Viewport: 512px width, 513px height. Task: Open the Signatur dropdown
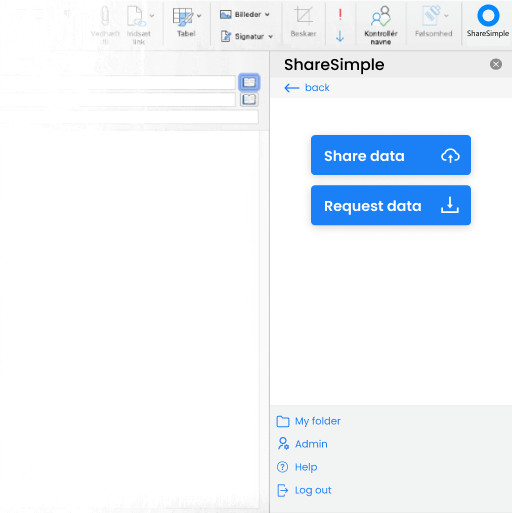247,36
